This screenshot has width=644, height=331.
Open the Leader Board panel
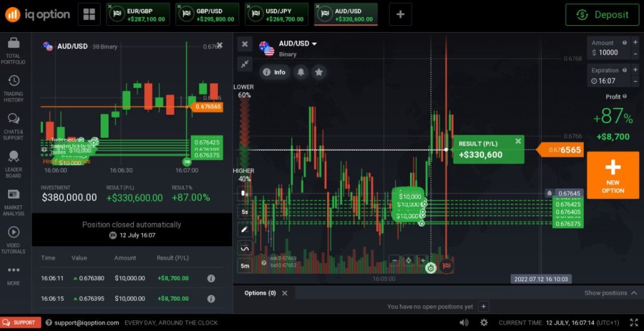pos(13,165)
